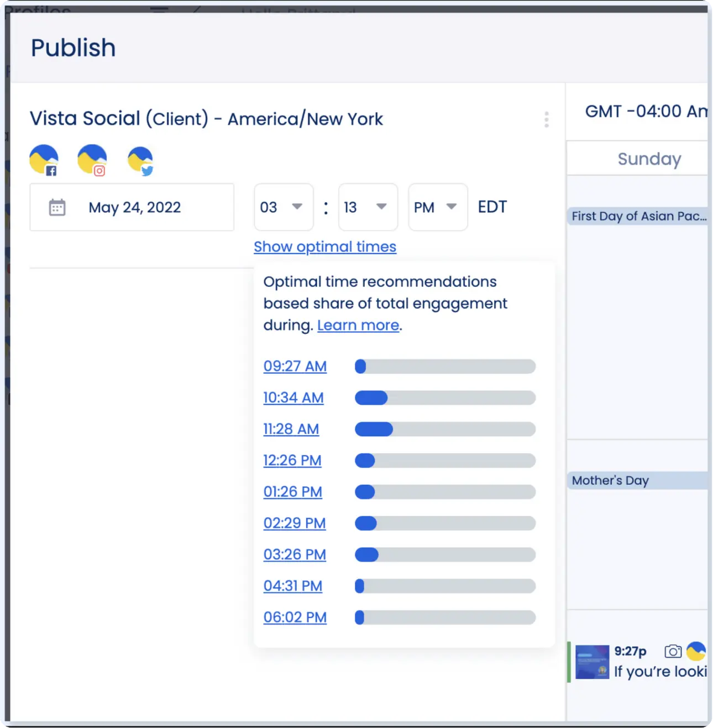The image size is (713, 728).
Task: Click the camera icon on 9:27p post
Action: pyautogui.click(x=672, y=651)
